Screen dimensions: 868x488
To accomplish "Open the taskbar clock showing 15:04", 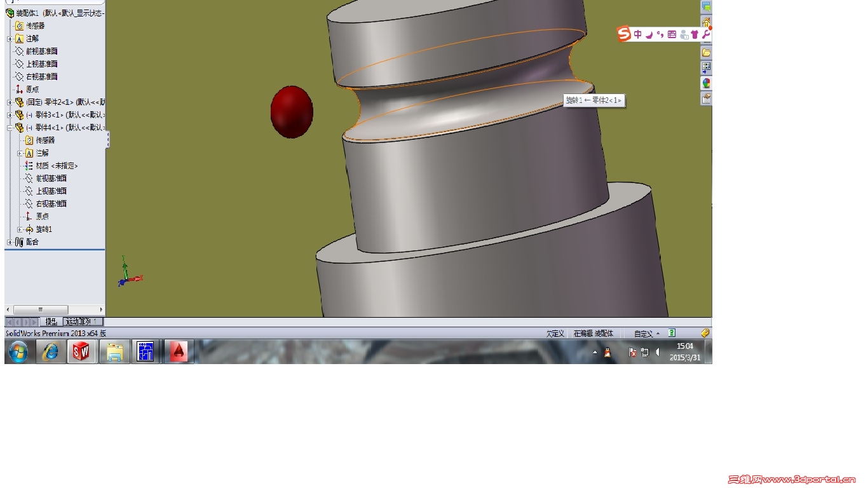I will pos(685,351).
